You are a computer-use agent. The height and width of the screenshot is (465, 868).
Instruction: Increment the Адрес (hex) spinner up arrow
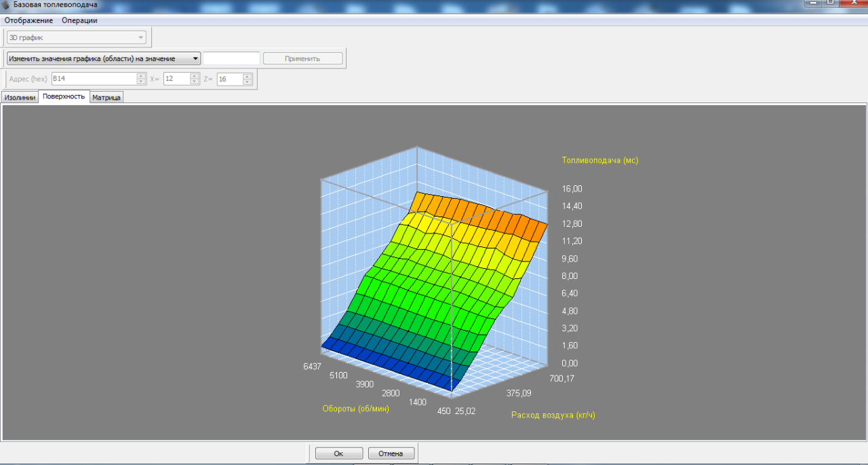pos(141,76)
